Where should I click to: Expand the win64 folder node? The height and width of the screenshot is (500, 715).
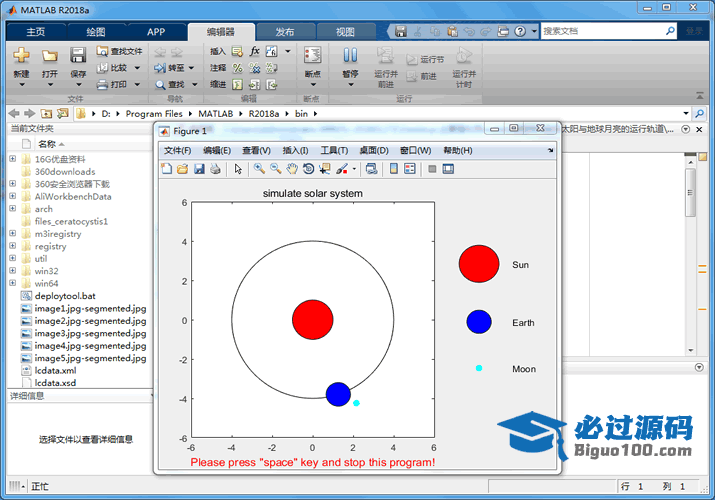pos(13,283)
